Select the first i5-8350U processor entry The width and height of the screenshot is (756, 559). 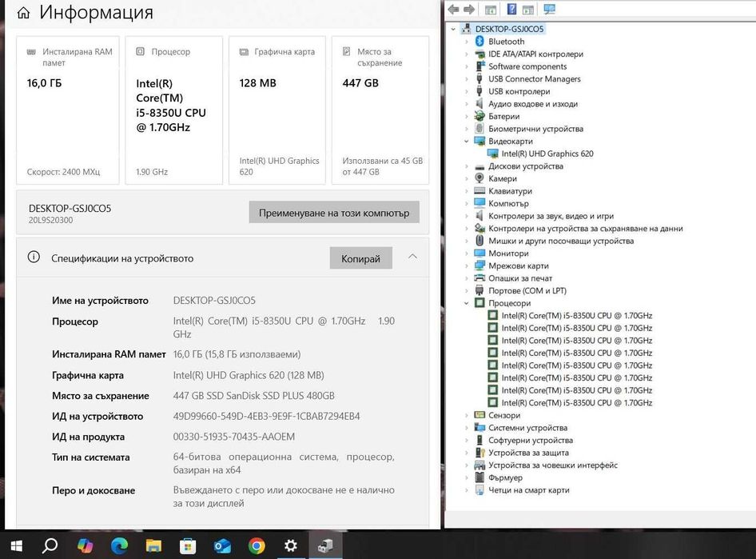[x=577, y=315]
